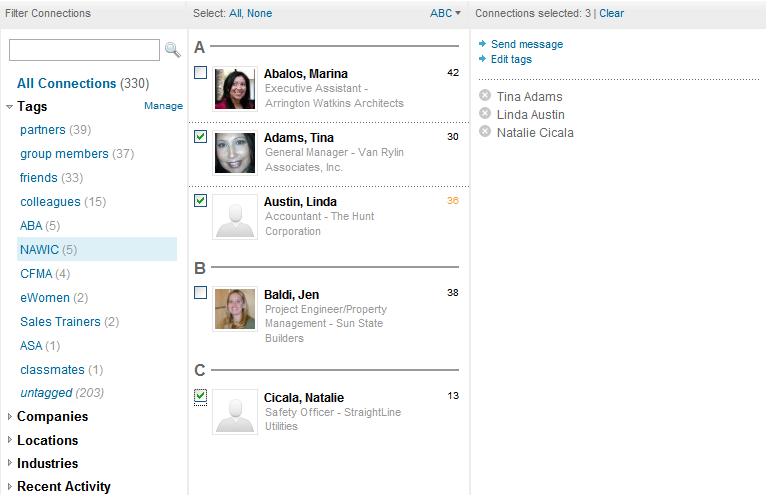The image size is (777, 500).
Task: Click connection count 13 for Natalie Cicala
Action: point(452,395)
